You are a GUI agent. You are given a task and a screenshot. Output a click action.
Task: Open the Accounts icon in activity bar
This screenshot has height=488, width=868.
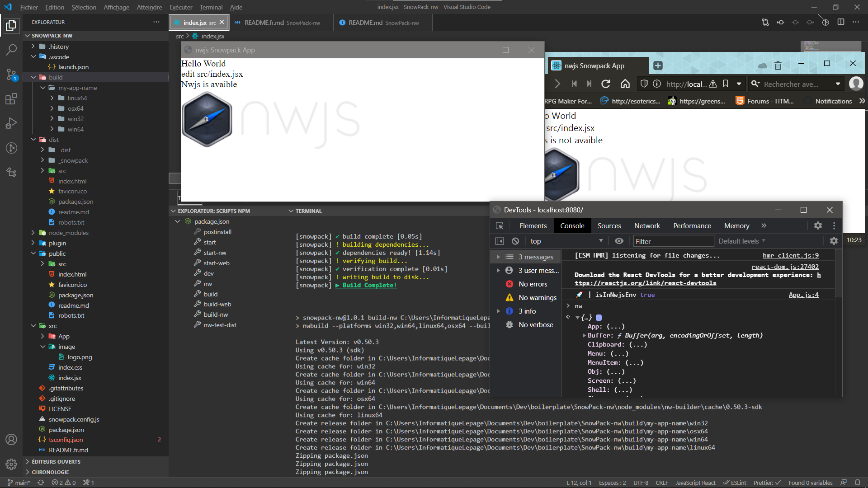tap(11, 440)
